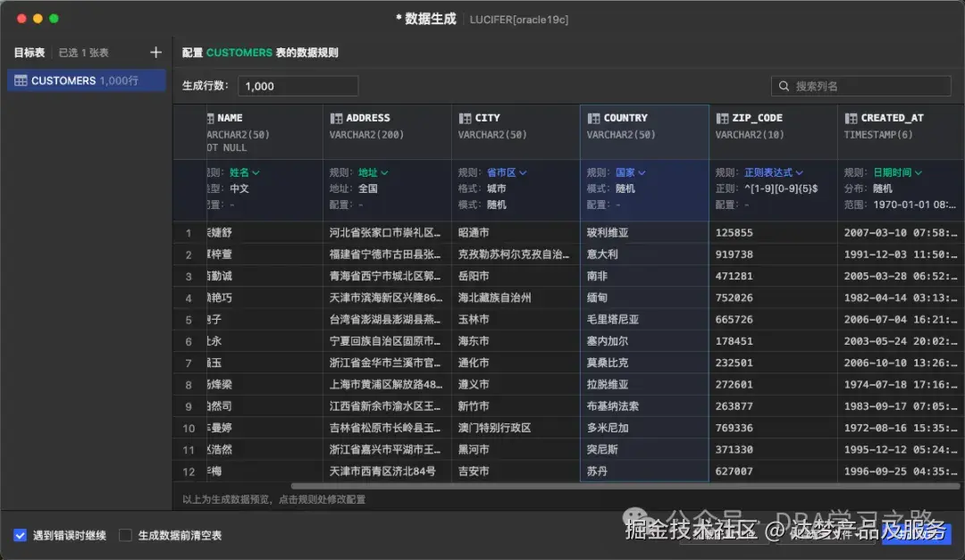Select the CUSTOMERS table in the target list
Image resolution: width=965 pixels, height=560 pixels.
coord(86,80)
